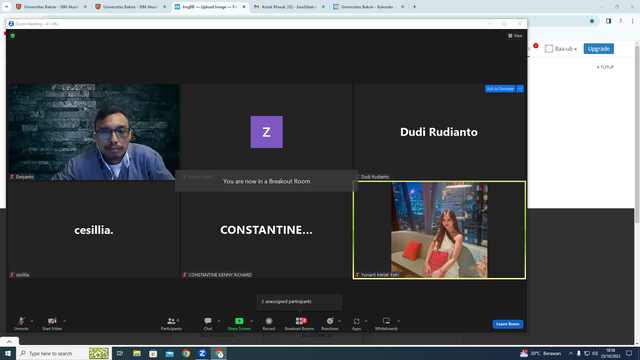This screenshot has height=360, width=640.
Task: Click the Upgrade button on ImgBB page
Action: (x=598, y=49)
